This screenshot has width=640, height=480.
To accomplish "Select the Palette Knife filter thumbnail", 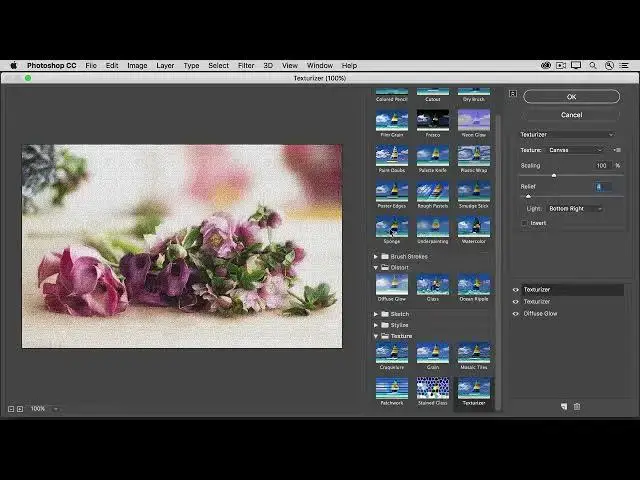I will 433,158.
